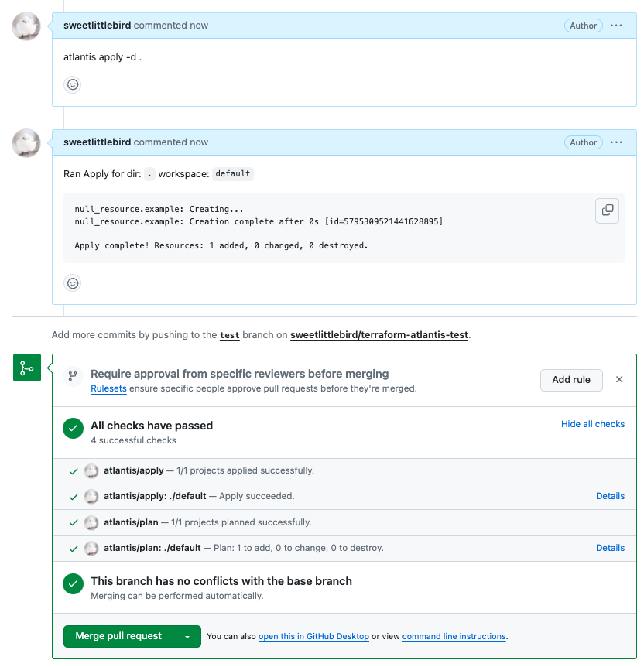This screenshot has width=644, height=667.
Task: Open the Rulesets link
Action: [x=108, y=388]
